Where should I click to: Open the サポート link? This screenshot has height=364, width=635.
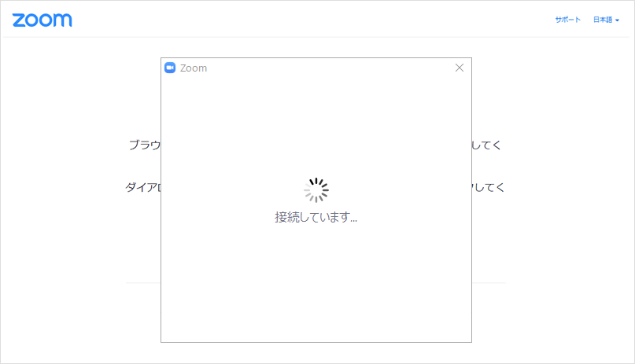[x=568, y=20]
